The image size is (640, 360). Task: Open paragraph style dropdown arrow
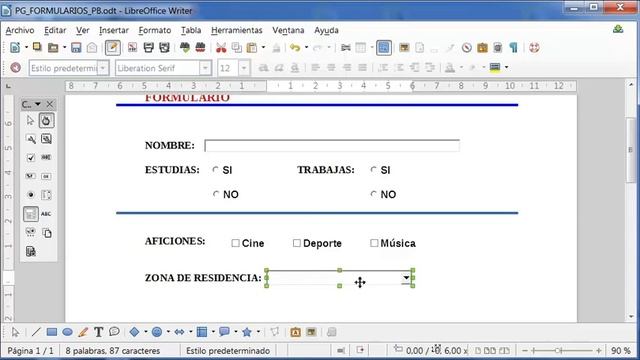(x=103, y=68)
